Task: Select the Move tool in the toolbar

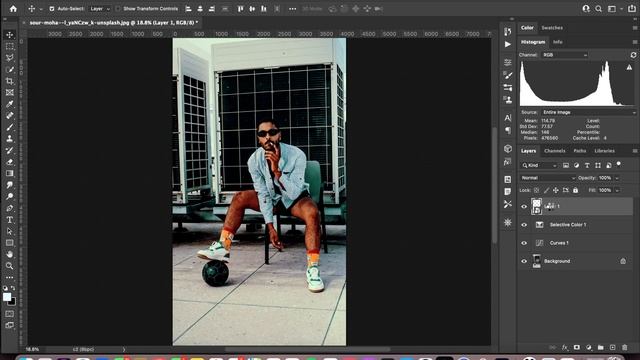Action: (x=10, y=35)
